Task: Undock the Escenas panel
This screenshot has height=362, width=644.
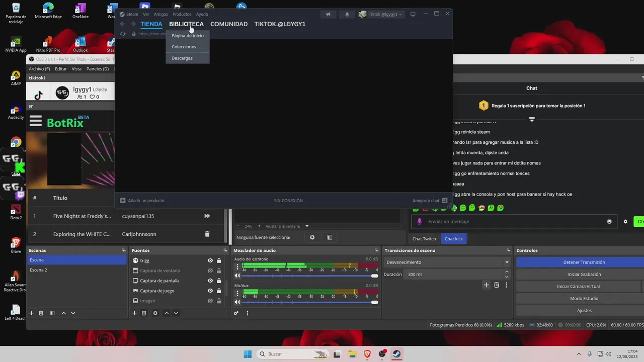Action: (x=123, y=250)
